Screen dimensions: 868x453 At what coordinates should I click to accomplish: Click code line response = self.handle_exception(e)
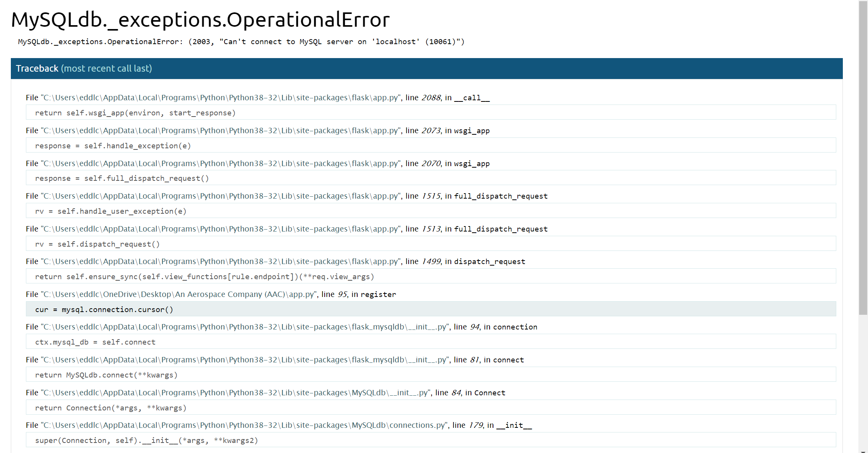pos(431,146)
